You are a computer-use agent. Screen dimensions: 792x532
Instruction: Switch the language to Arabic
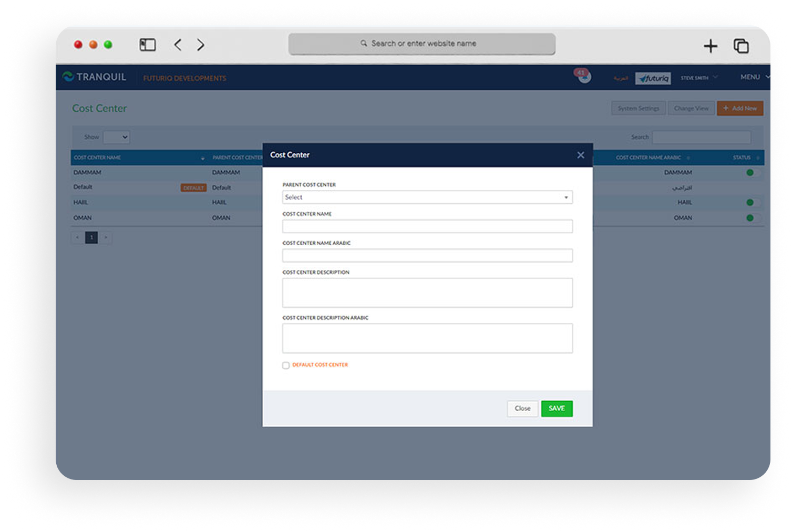pyautogui.click(x=621, y=78)
